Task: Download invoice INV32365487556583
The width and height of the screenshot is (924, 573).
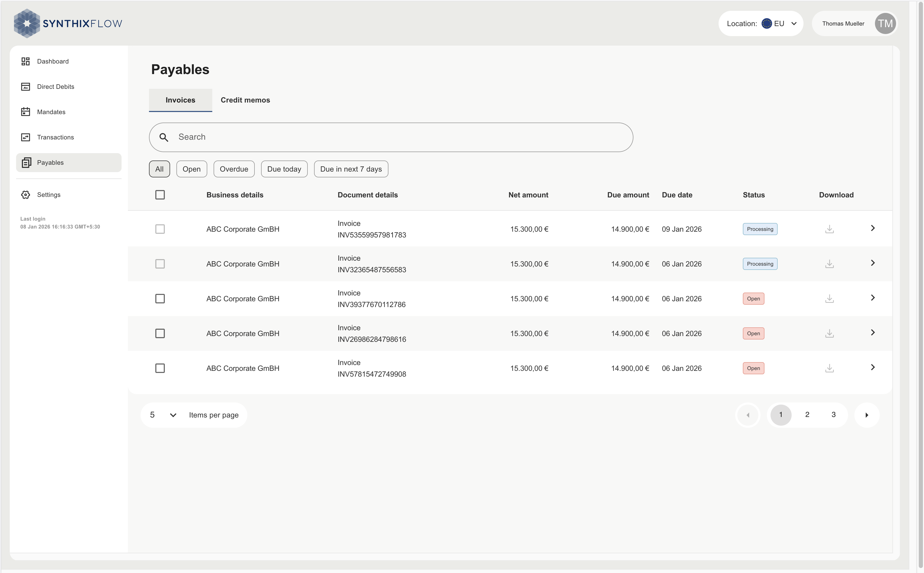Action: (829, 264)
